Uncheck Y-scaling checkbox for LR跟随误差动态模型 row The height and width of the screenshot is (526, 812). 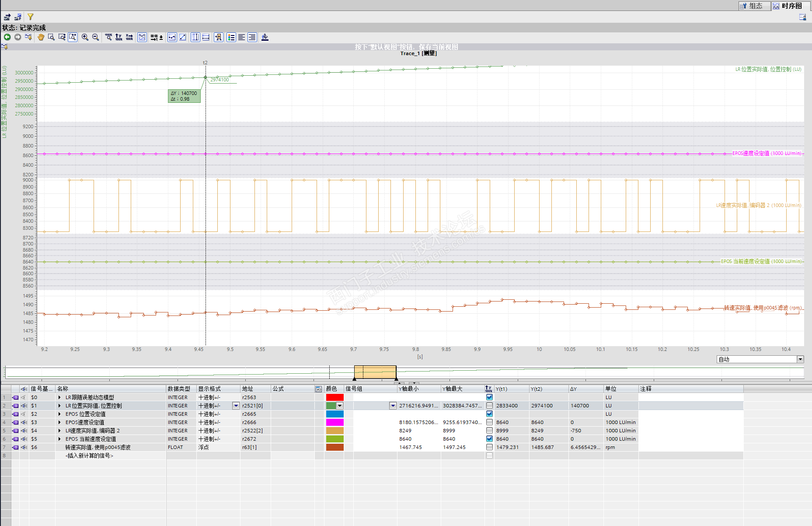[489, 397]
